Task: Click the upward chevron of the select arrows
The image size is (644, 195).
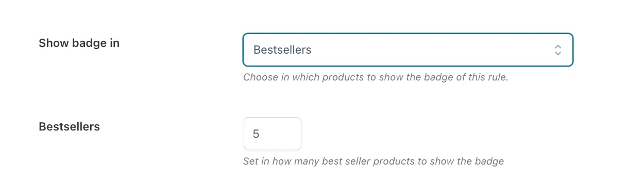Action: pyautogui.click(x=557, y=47)
